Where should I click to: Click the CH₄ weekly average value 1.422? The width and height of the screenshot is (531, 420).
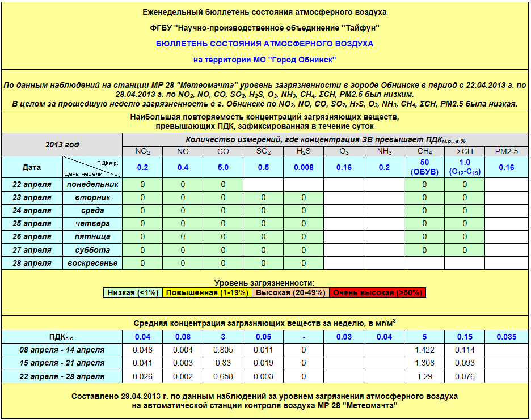(x=424, y=350)
